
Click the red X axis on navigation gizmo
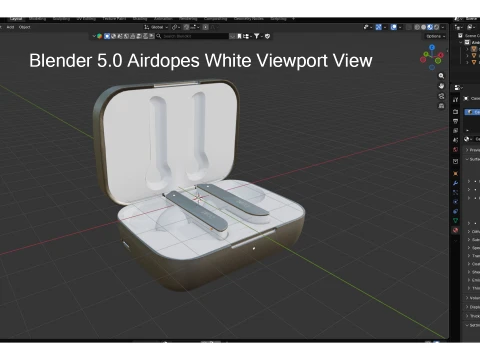441,55
